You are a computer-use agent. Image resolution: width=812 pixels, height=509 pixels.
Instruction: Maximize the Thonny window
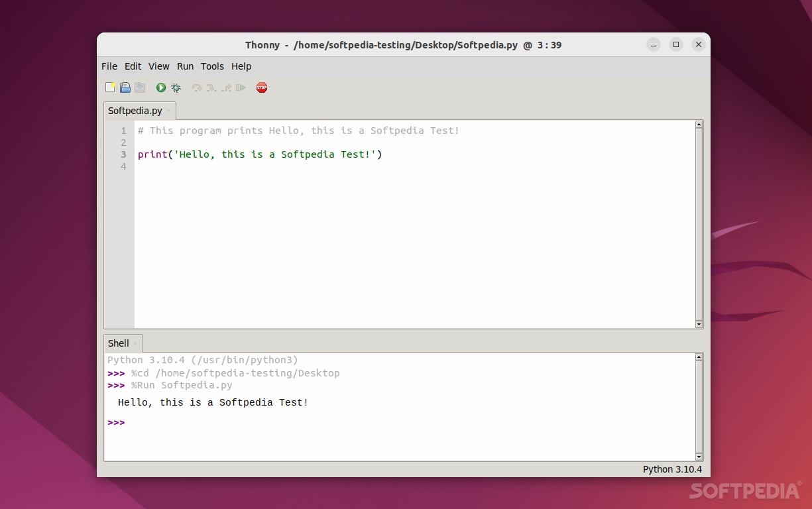pos(676,44)
